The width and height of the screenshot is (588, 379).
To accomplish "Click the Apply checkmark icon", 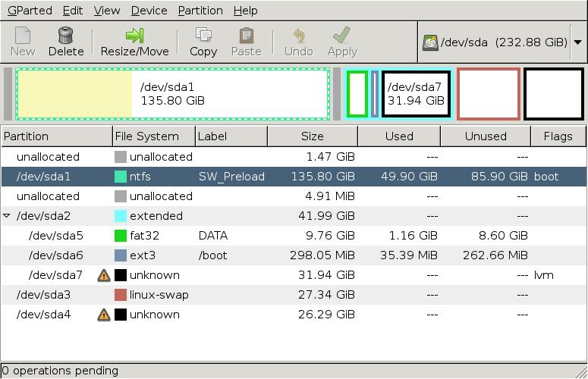I will coord(341,35).
